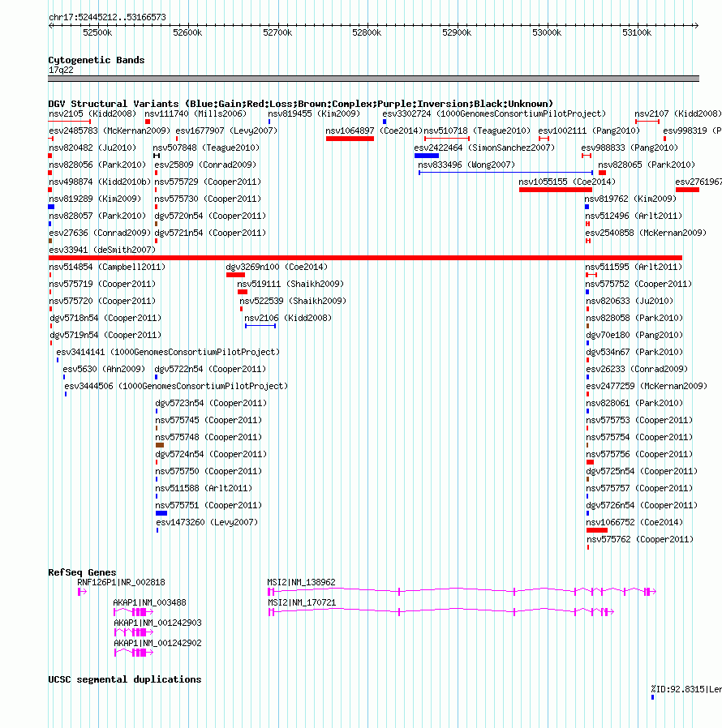Open the Cytogenetic Bands track title
This screenshot has height=728, width=722.
[x=97, y=60]
